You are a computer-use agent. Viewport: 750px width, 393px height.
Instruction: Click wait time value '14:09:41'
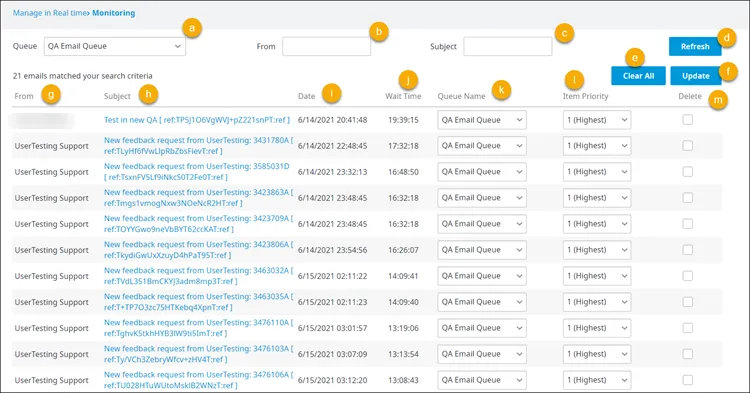pyautogui.click(x=403, y=276)
